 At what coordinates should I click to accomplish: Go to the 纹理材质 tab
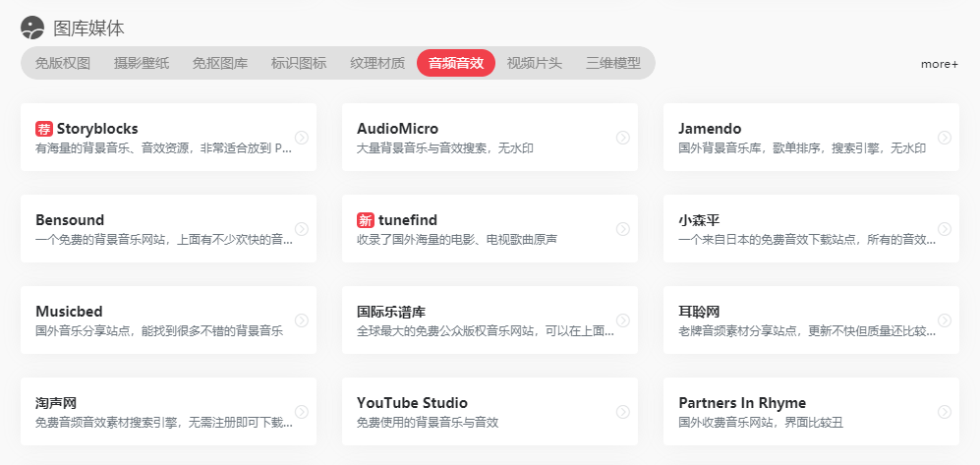tap(377, 63)
